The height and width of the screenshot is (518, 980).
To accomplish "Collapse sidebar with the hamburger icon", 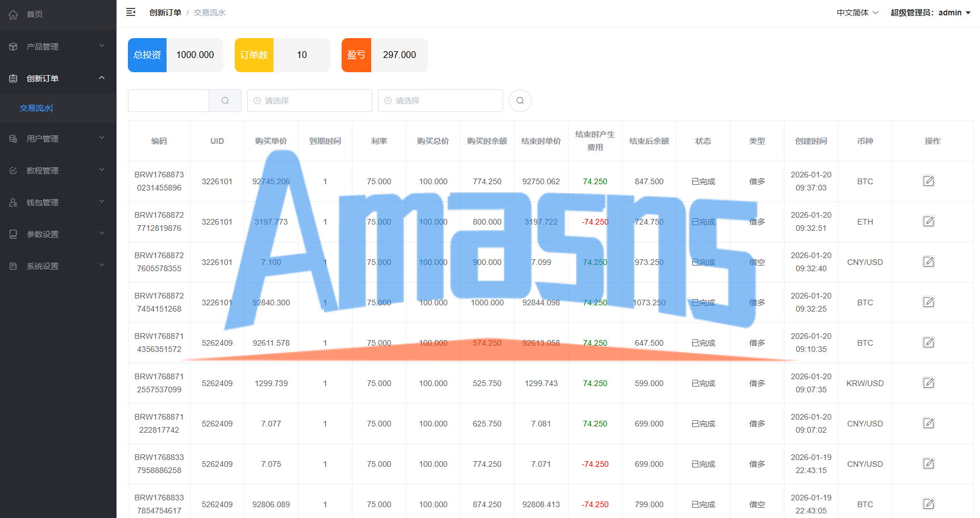I will coord(131,12).
